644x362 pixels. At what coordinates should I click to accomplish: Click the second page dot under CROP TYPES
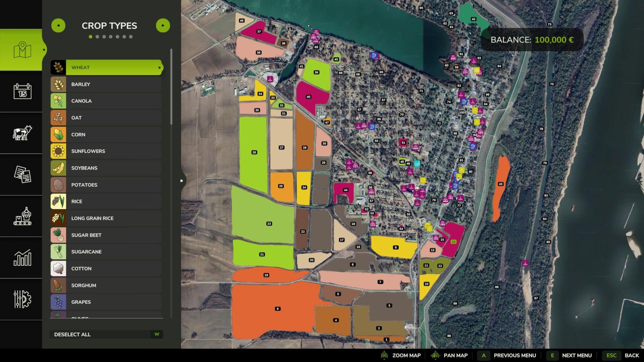click(x=97, y=37)
